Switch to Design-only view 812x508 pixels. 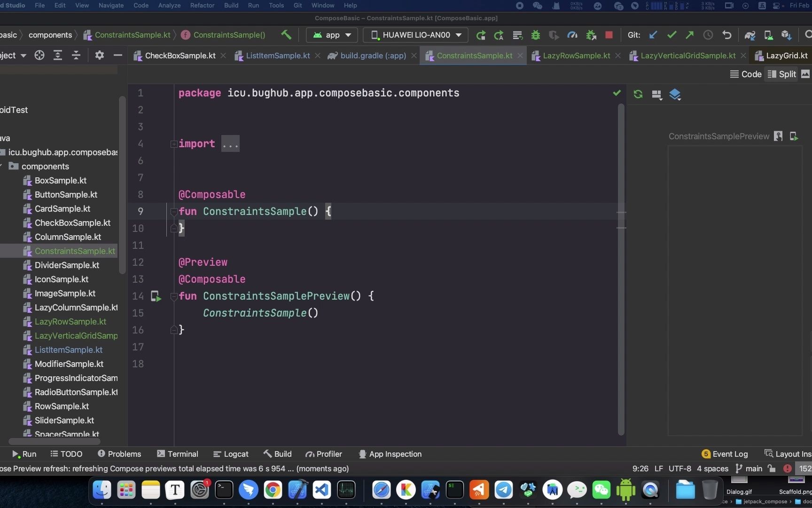(x=805, y=74)
